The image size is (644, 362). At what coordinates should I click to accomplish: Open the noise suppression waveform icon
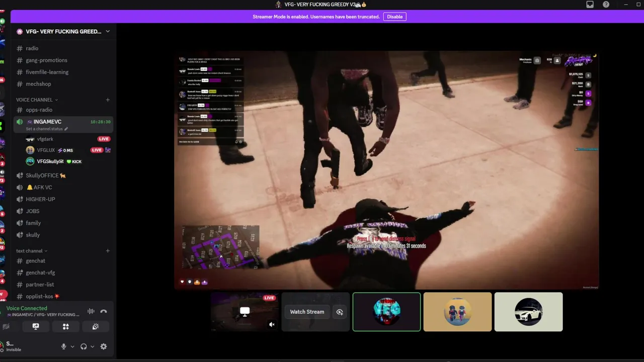(91, 311)
